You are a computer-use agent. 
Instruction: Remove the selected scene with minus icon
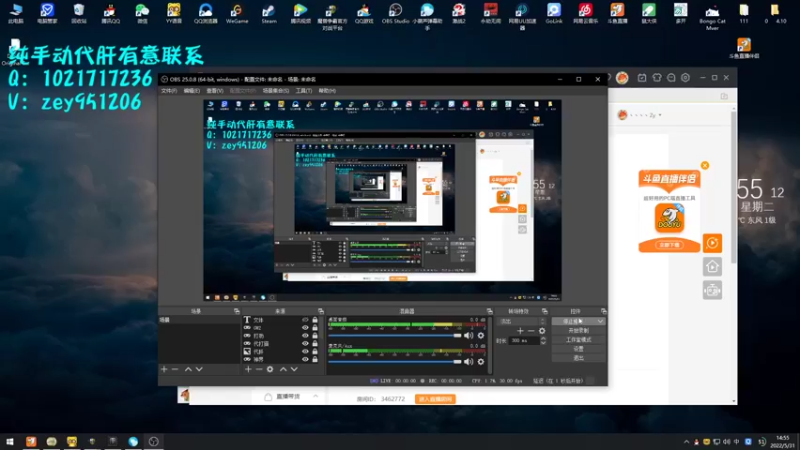click(x=175, y=369)
